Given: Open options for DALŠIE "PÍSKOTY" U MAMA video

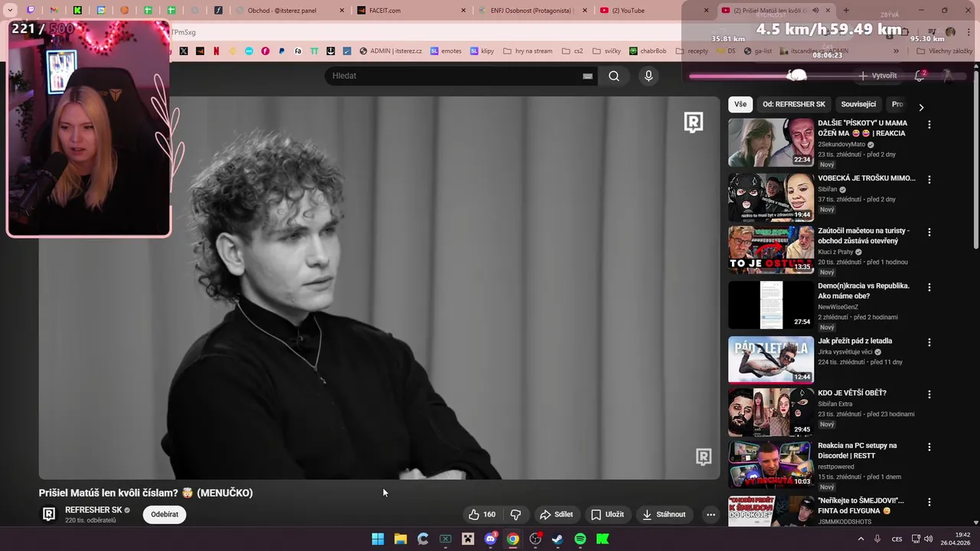Looking at the screenshot, I should (x=929, y=125).
